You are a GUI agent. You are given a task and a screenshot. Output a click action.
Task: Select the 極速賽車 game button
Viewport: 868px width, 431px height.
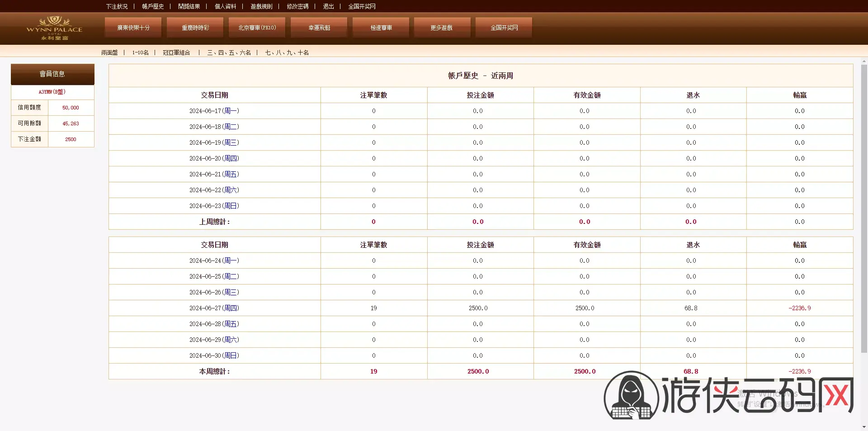(x=381, y=28)
